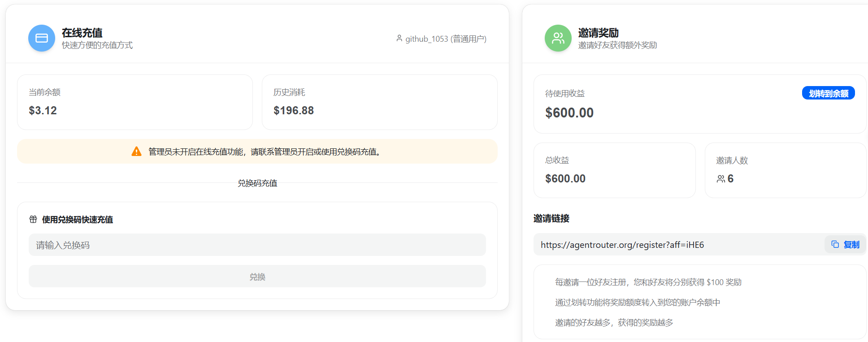This screenshot has width=868, height=342.
Task: Click the admin recharge-disabled warning banner text
Action: [265, 152]
